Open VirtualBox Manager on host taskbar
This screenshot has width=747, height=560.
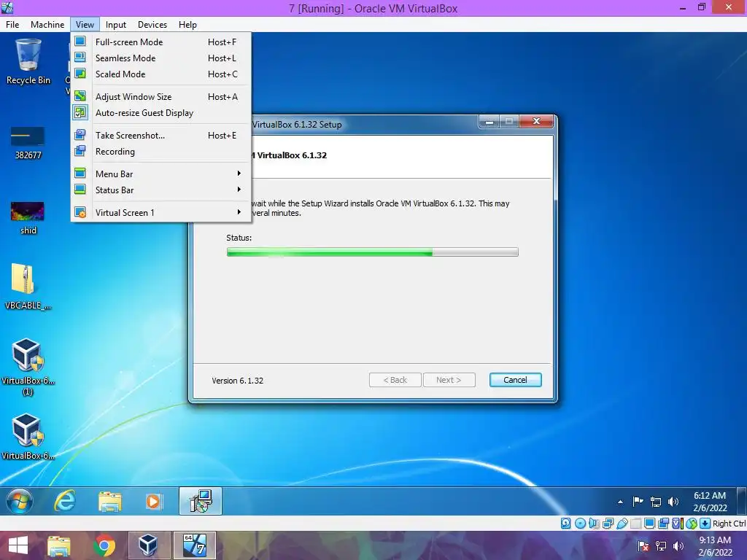click(149, 545)
